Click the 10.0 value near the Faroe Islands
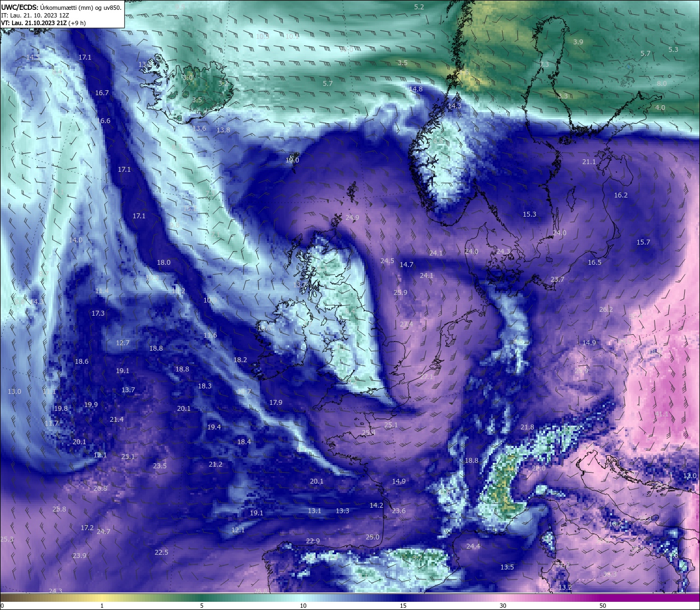700x610 pixels. [293, 160]
